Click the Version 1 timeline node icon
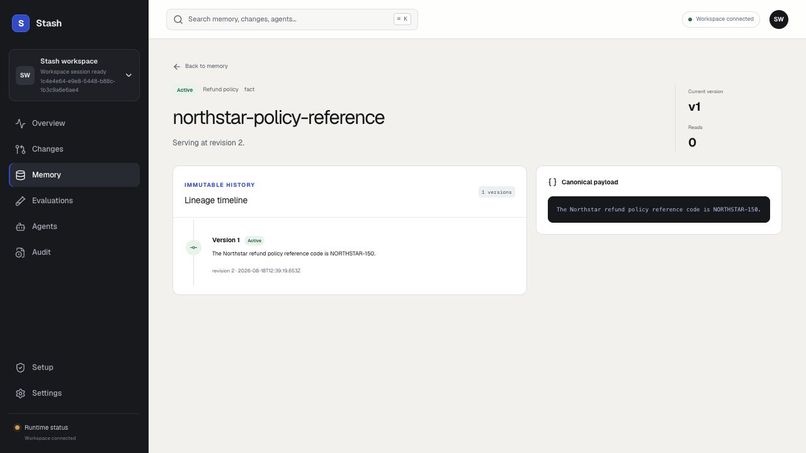 pos(193,247)
